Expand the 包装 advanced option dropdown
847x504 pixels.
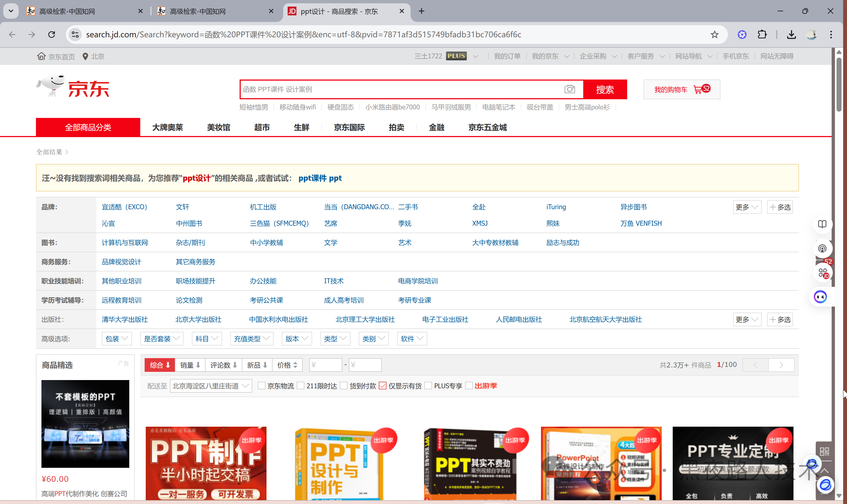117,339
